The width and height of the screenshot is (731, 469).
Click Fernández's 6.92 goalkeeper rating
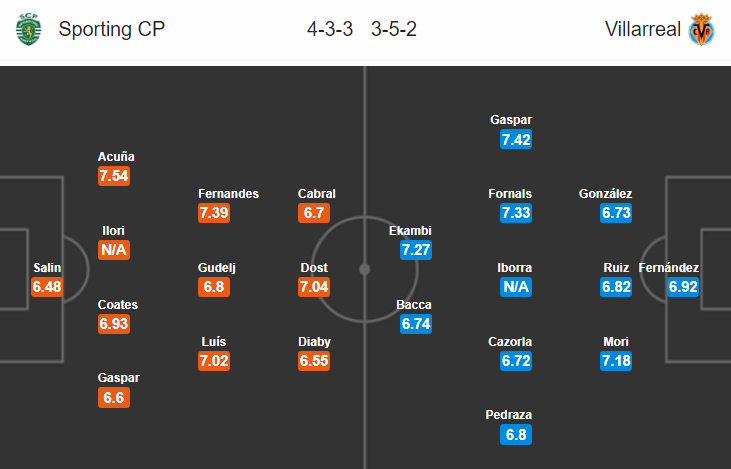point(683,287)
